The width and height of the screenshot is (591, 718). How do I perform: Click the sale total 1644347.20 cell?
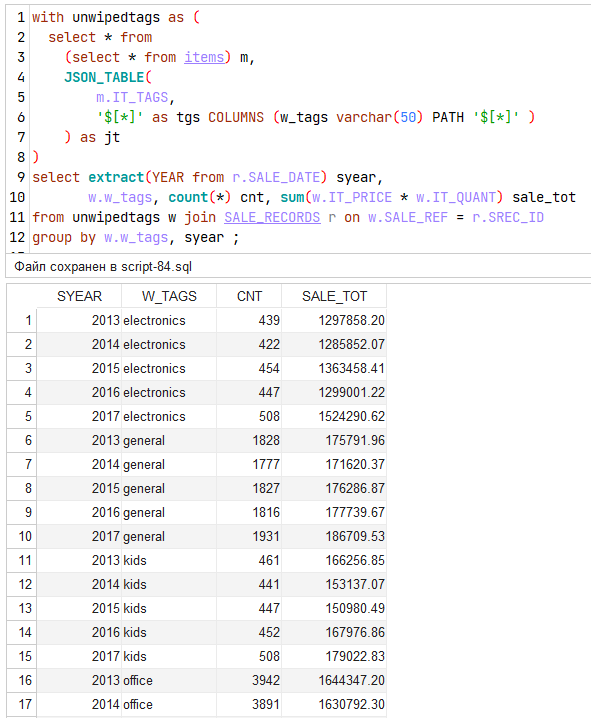pyautogui.click(x=334, y=680)
